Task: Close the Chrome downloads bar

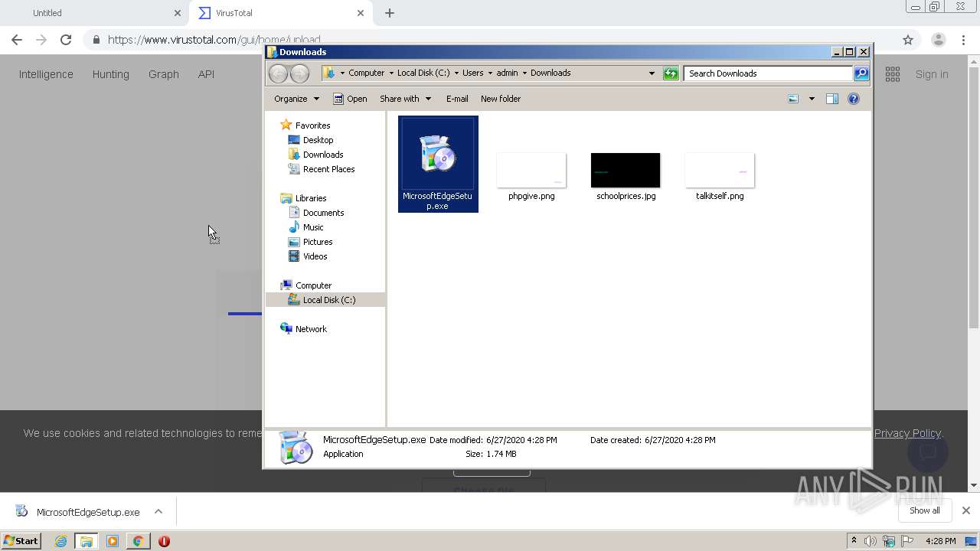Action: tap(966, 510)
